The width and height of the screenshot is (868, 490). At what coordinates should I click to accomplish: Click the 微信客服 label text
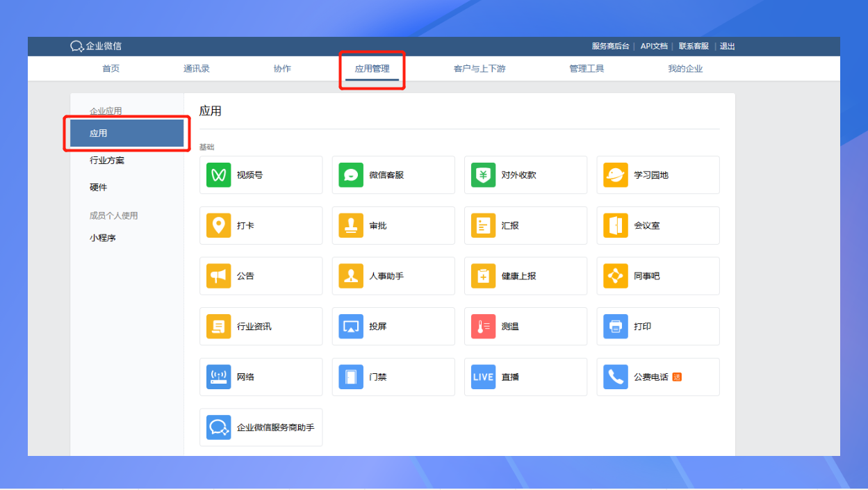(386, 175)
